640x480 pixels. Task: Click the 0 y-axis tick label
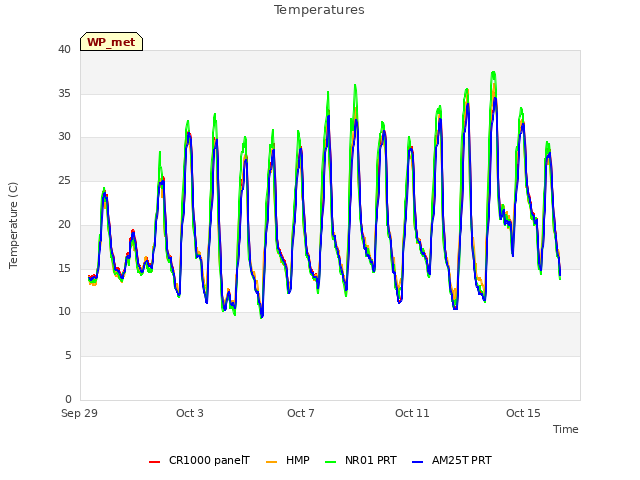(x=68, y=399)
